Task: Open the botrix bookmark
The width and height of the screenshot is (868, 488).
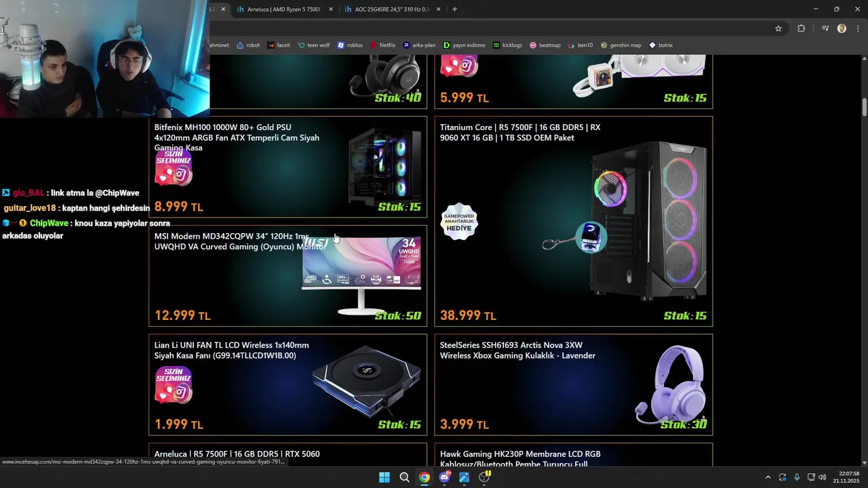Action: (x=660, y=45)
